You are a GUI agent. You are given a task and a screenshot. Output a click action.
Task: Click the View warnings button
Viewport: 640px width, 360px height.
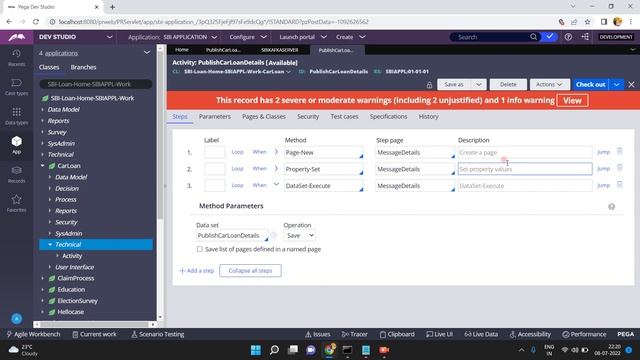point(572,100)
